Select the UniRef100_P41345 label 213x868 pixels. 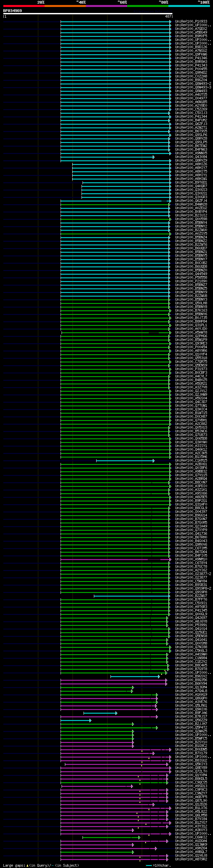click(191, 610)
